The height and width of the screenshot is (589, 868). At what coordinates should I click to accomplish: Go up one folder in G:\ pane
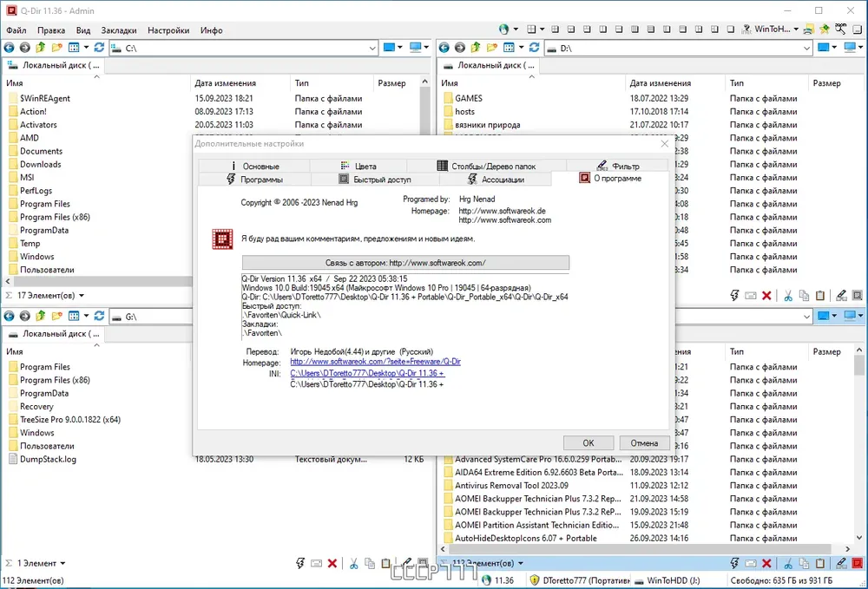pos(41,317)
